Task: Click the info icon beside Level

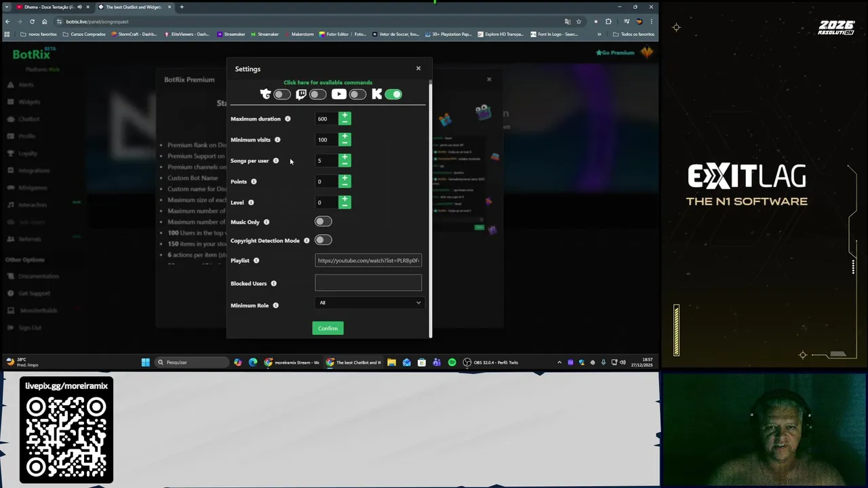Action: pos(251,203)
